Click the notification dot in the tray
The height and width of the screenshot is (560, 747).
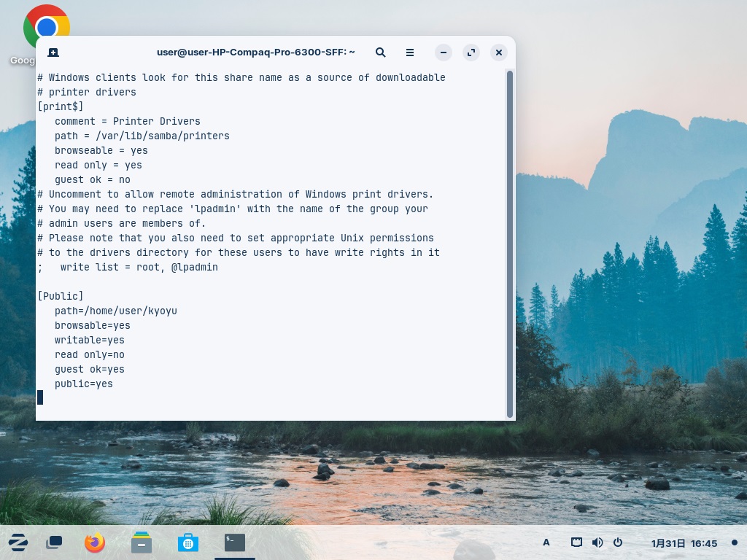[735, 542]
